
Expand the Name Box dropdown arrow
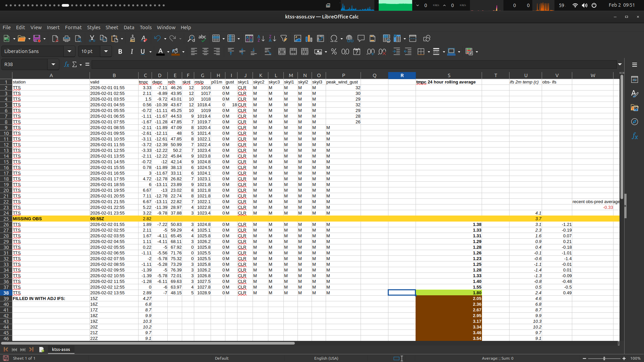coord(53,64)
